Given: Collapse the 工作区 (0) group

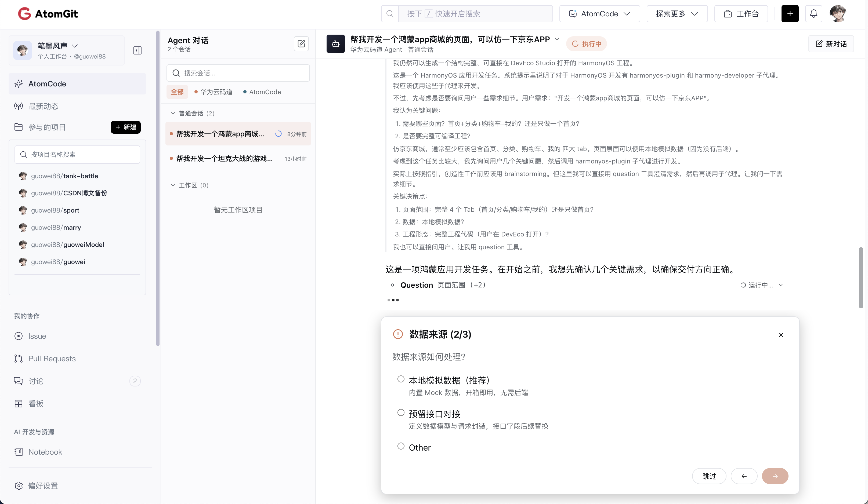Looking at the screenshot, I should click(x=173, y=185).
